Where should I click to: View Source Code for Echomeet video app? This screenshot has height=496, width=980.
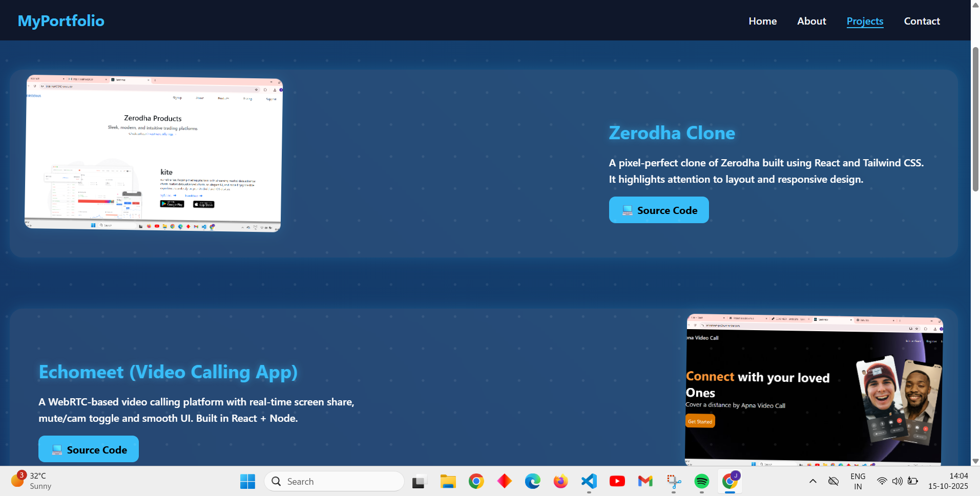[88, 449]
